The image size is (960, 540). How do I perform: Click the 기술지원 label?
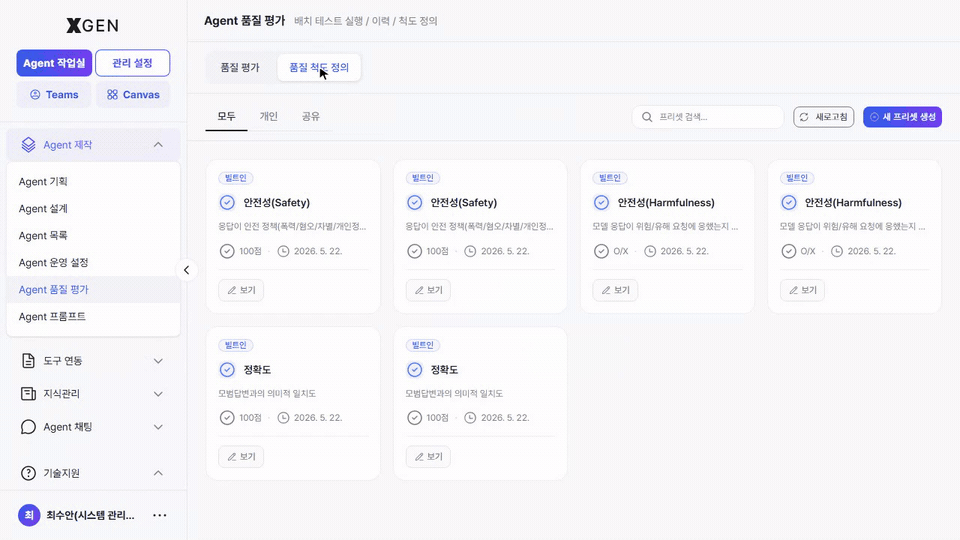pyautogui.click(x=61, y=473)
